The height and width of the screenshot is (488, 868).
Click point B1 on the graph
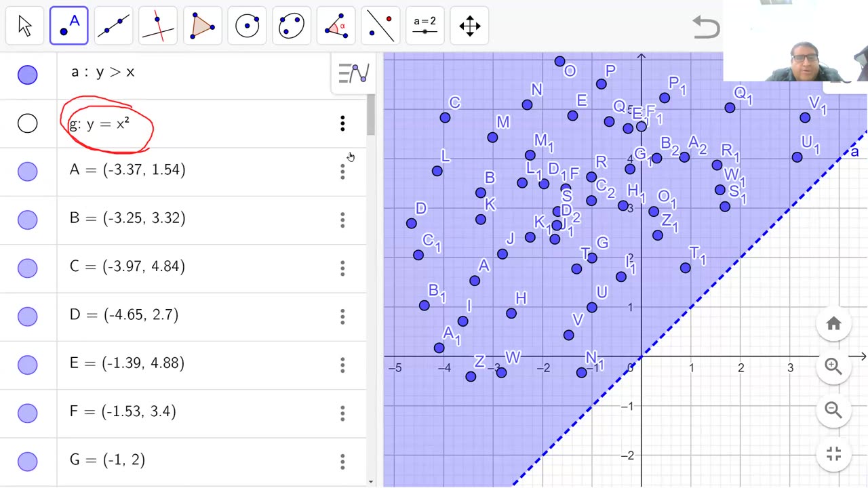425,306
